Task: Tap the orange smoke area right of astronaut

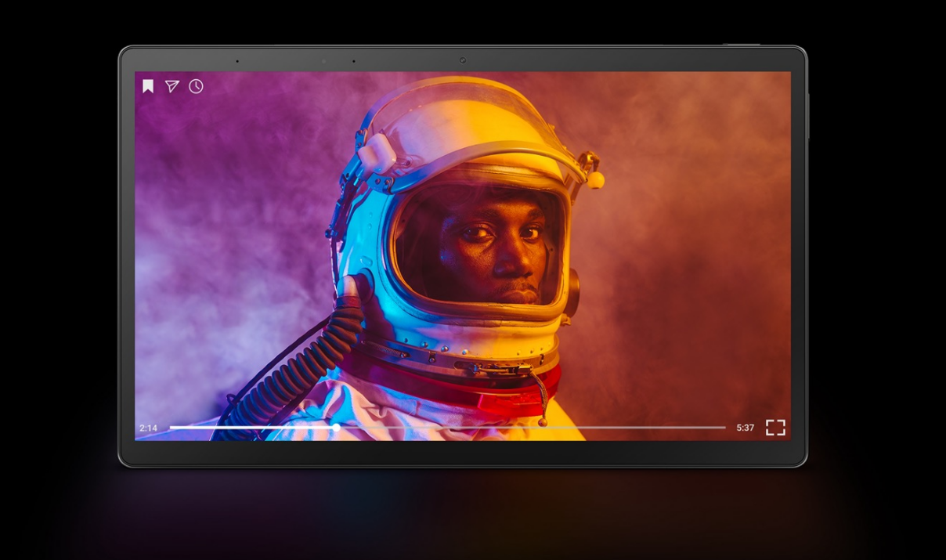Action: click(x=689, y=235)
